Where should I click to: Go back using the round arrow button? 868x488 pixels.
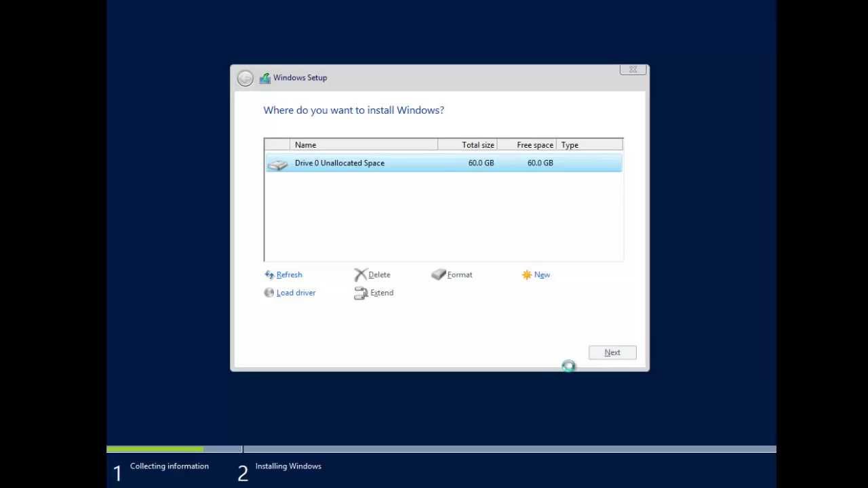coord(245,78)
